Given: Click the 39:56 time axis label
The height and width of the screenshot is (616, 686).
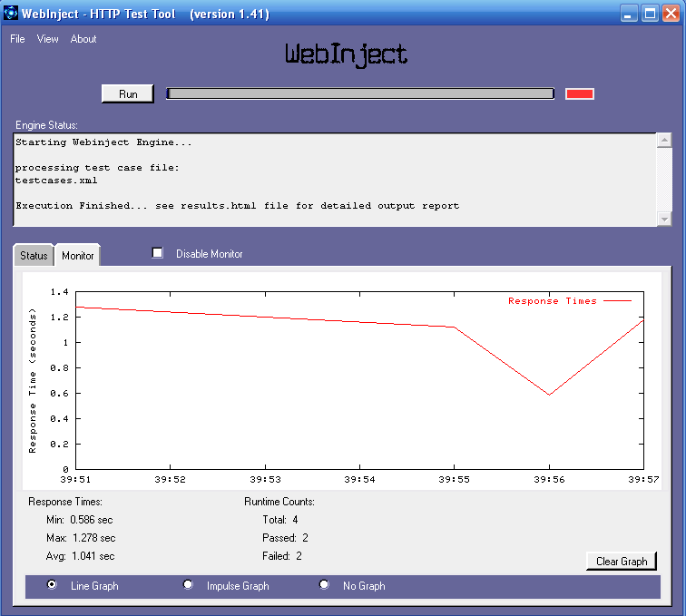Looking at the screenshot, I should point(549,480).
